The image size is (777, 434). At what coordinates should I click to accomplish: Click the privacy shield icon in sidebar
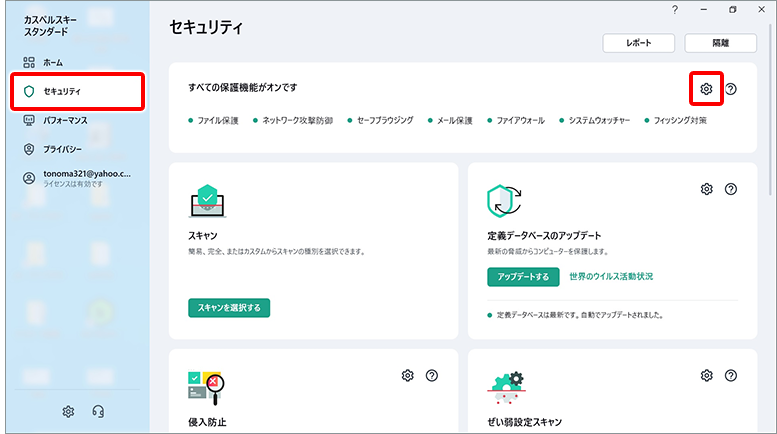click(29, 149)
